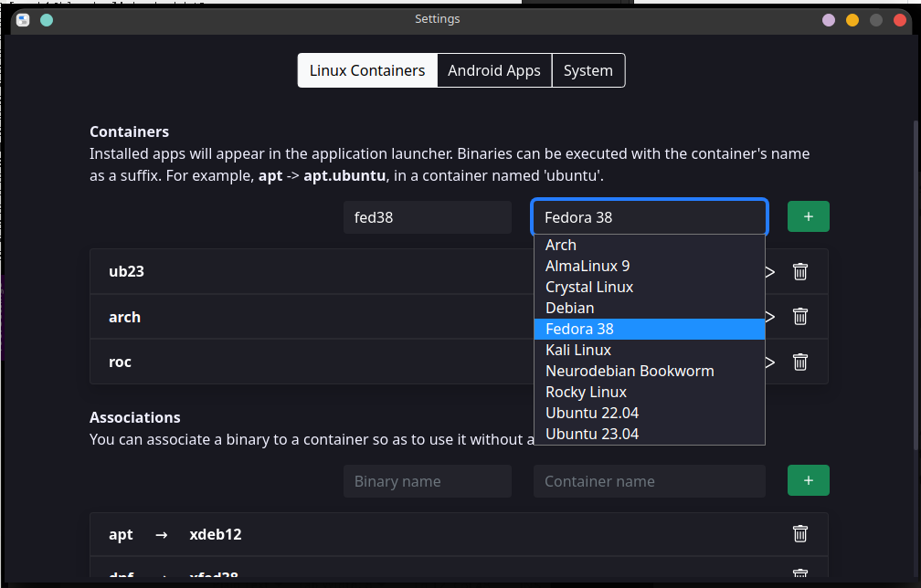The image size is (921, 588).
Task: Click the green plus button to add the fed38 container
Action: pyautogui.click(x=809, y=216)
